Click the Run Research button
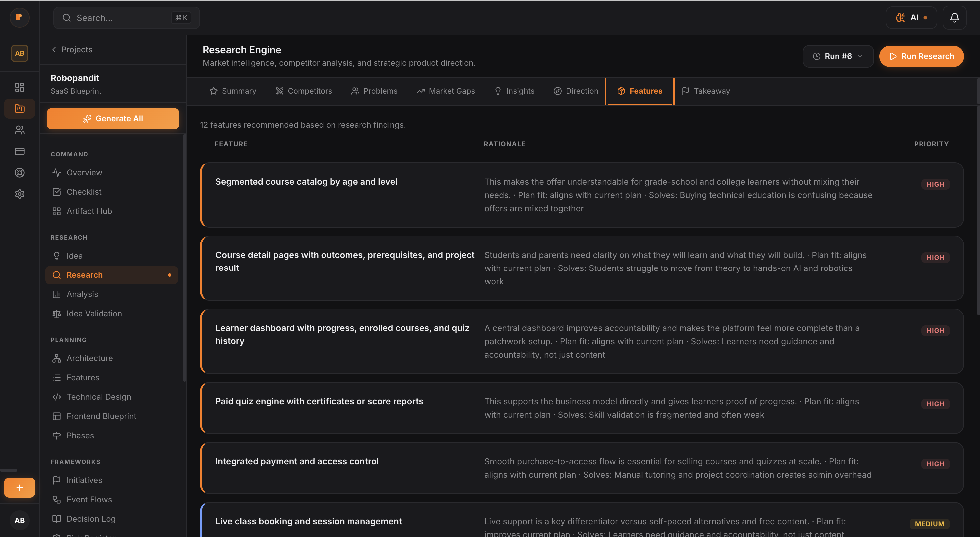The image size is (980, 537). point(921,56)
